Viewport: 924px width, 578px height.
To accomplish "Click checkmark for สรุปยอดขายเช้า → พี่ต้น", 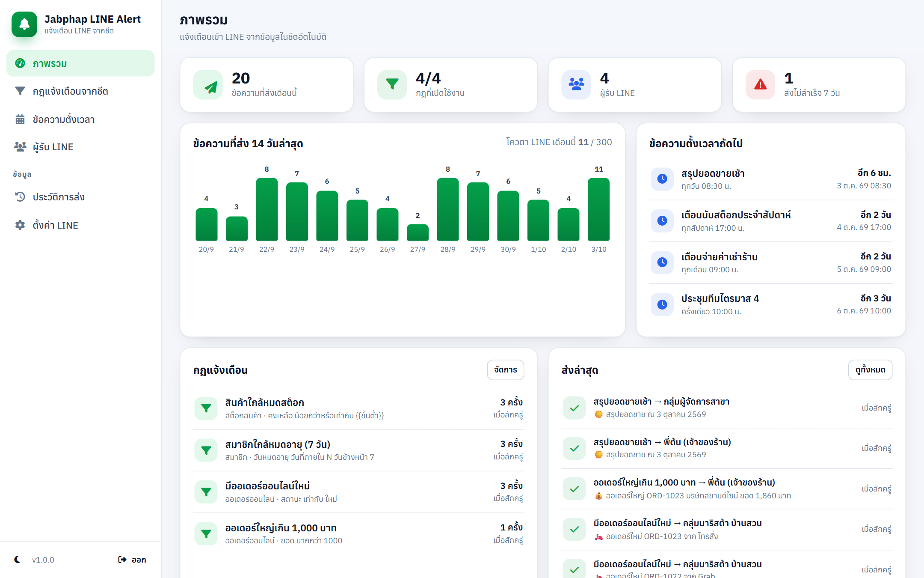I will click(x=575, y=448).
